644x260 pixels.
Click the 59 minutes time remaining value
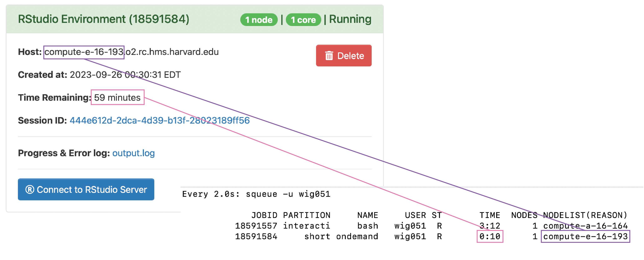pyautogui.click(x=117, y=97)
